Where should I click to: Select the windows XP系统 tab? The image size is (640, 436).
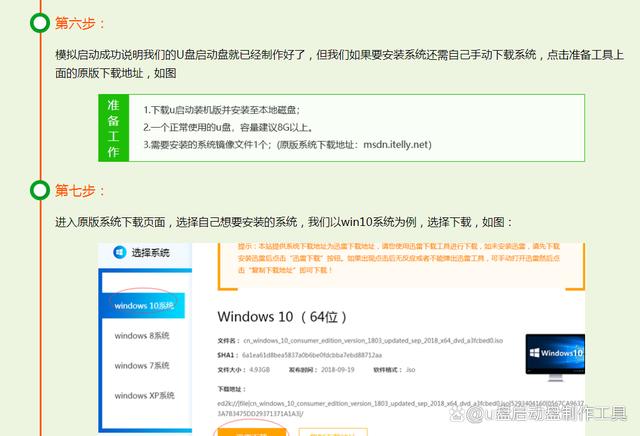(144, 395)
